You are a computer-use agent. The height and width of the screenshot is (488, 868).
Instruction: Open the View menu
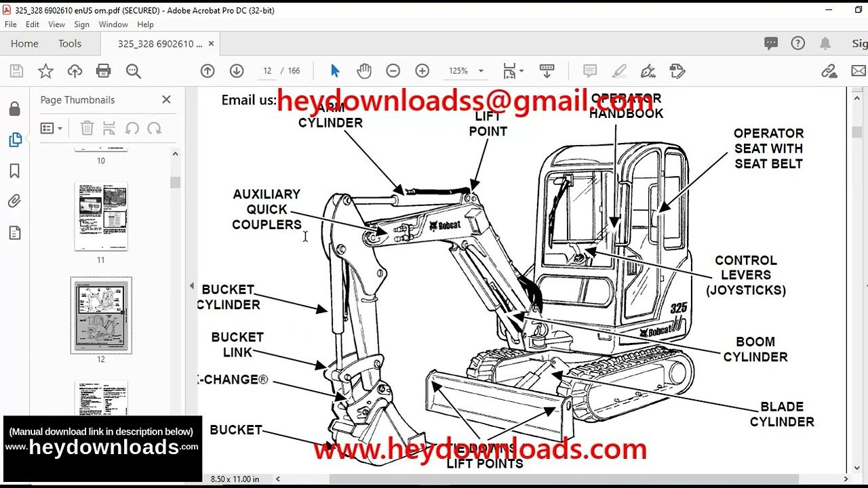pos(56,24)
